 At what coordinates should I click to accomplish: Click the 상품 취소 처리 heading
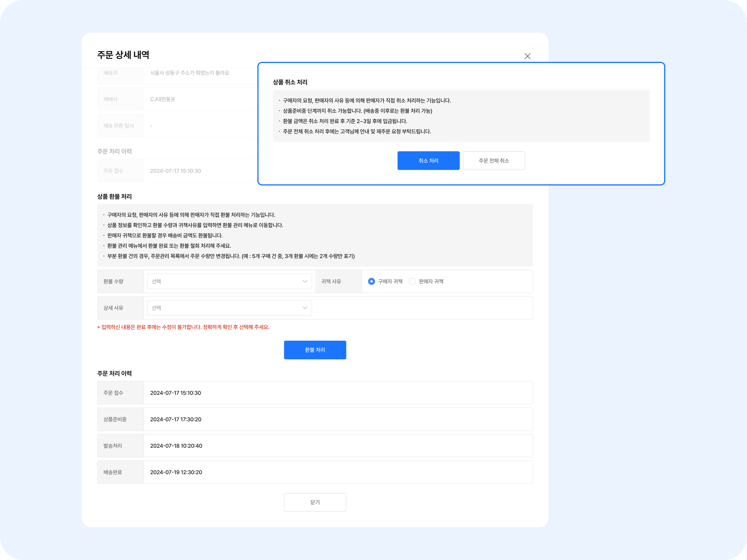click(290, 82)
